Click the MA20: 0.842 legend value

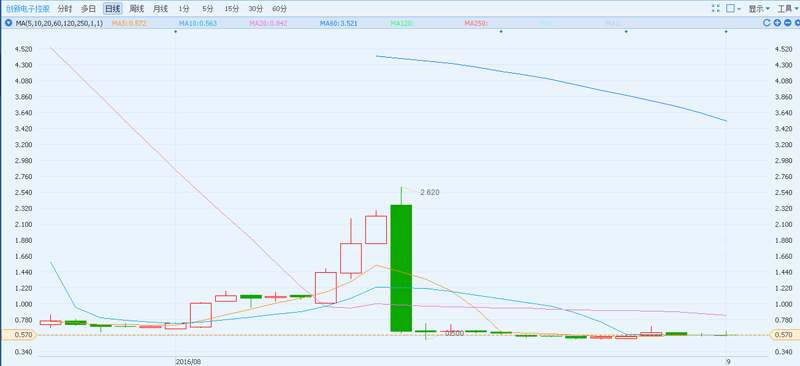268,23
